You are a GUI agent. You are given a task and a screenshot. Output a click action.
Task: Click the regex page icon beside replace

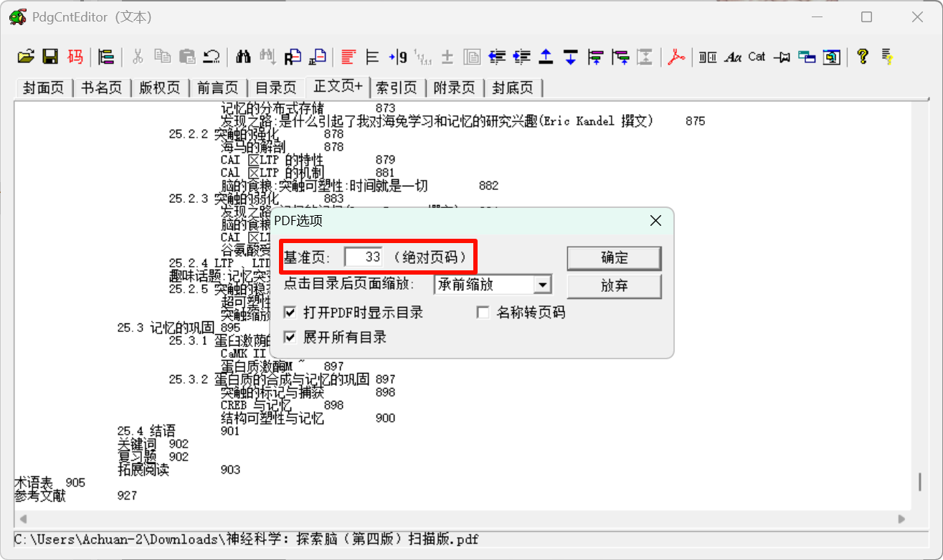[317, 57]
